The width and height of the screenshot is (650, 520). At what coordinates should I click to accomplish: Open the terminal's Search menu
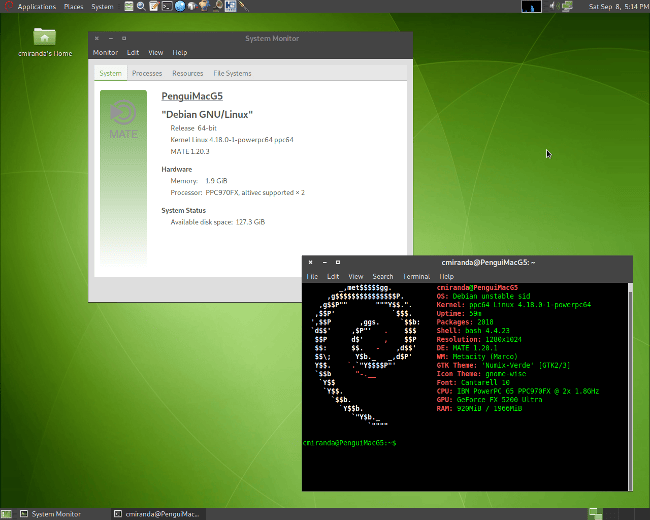click(383, 276)
